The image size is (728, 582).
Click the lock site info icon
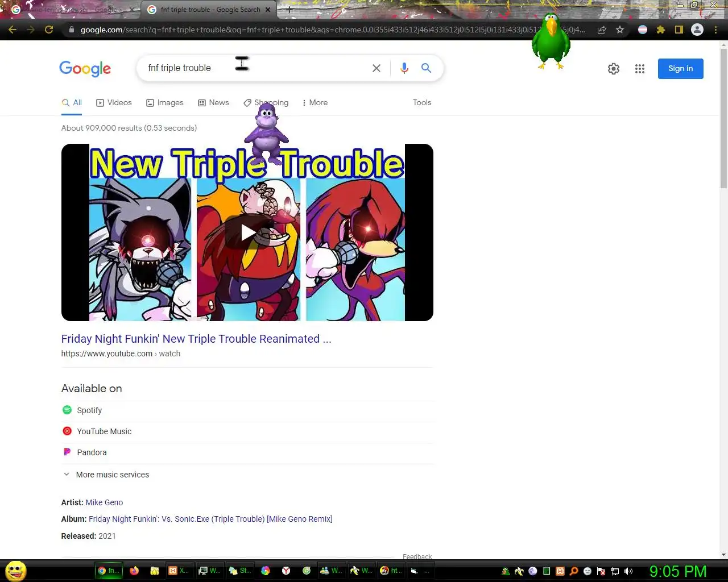pos(71,30)
